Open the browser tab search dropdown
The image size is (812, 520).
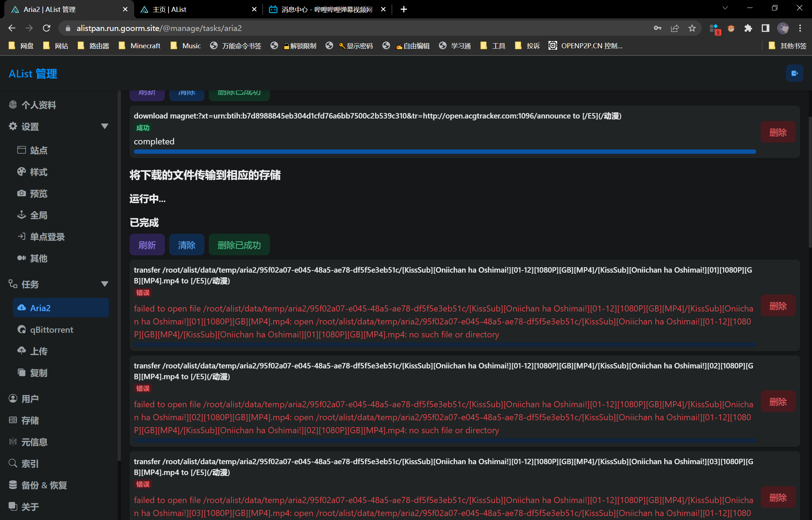coord(725,8)
